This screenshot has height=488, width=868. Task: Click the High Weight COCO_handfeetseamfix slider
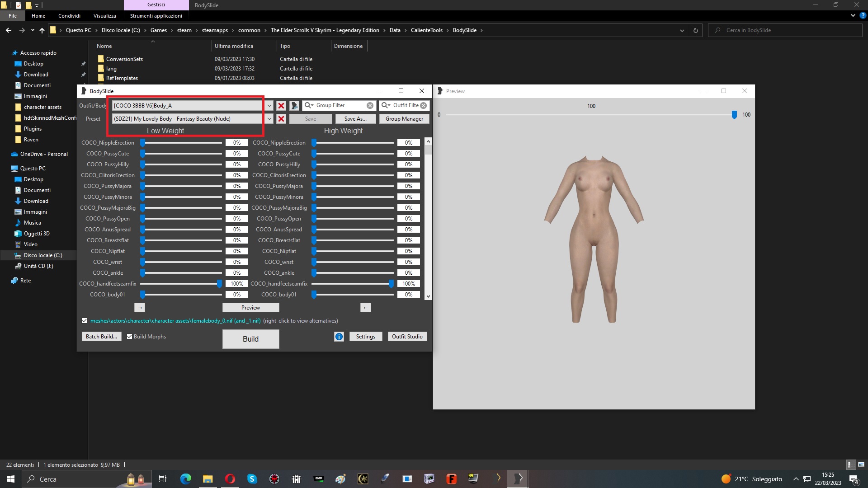pos(353,284)
